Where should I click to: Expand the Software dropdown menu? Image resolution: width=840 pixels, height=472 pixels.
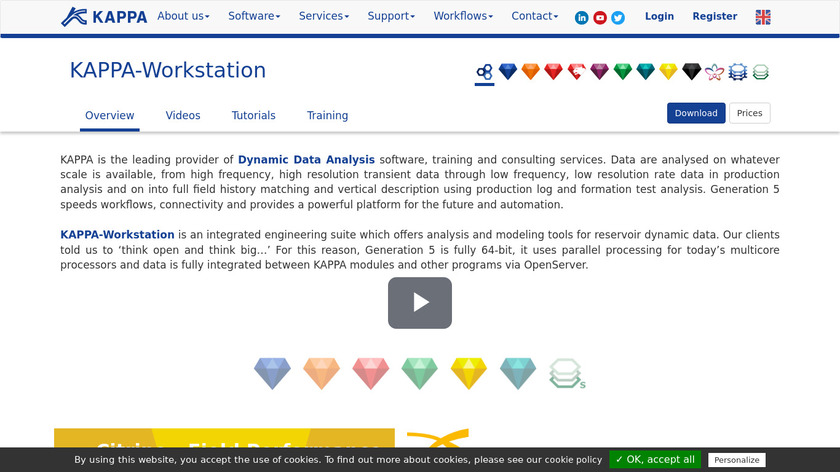[x=254, y=16]
